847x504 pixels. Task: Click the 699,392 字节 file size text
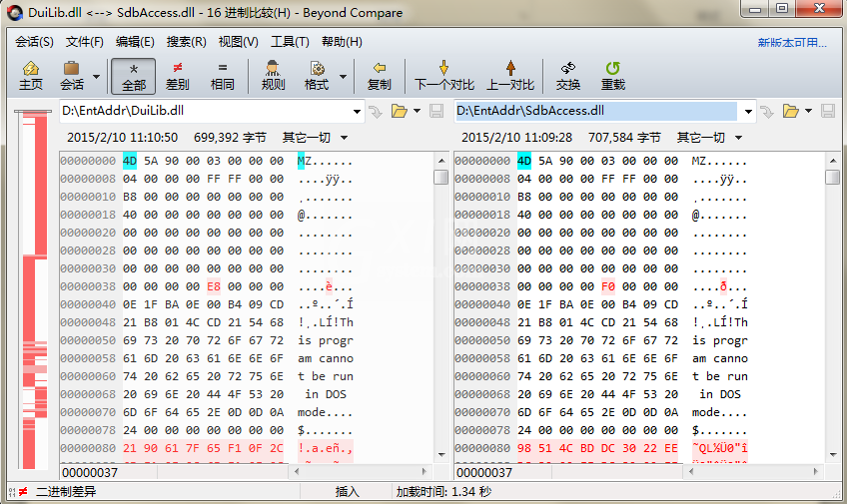pos(230,138)
